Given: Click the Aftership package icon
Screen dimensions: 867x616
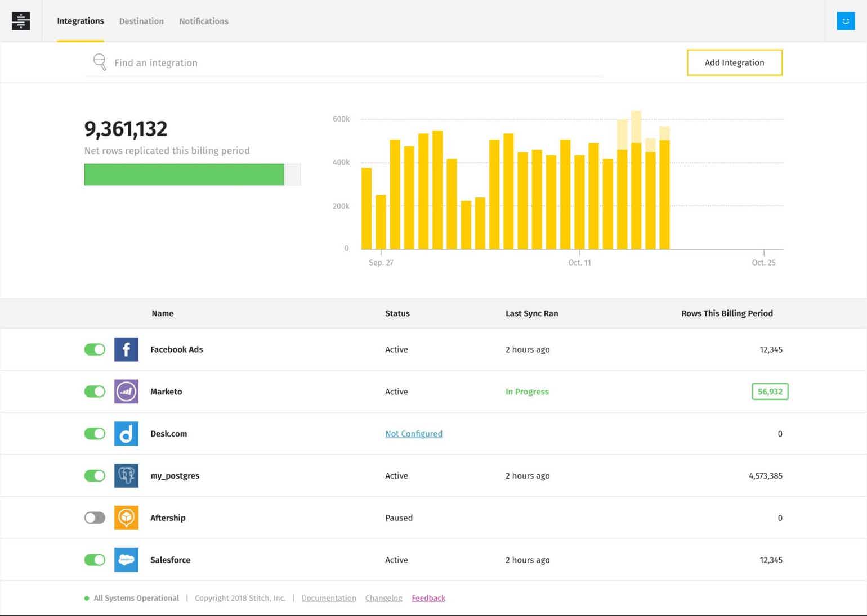Looking at the screenshot, I should [x=126, y=518].
